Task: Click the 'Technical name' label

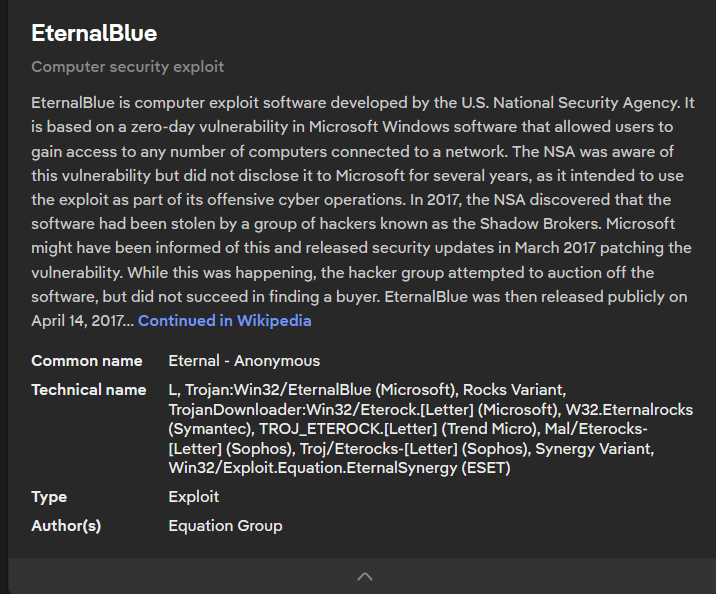Action: (89, 390)
